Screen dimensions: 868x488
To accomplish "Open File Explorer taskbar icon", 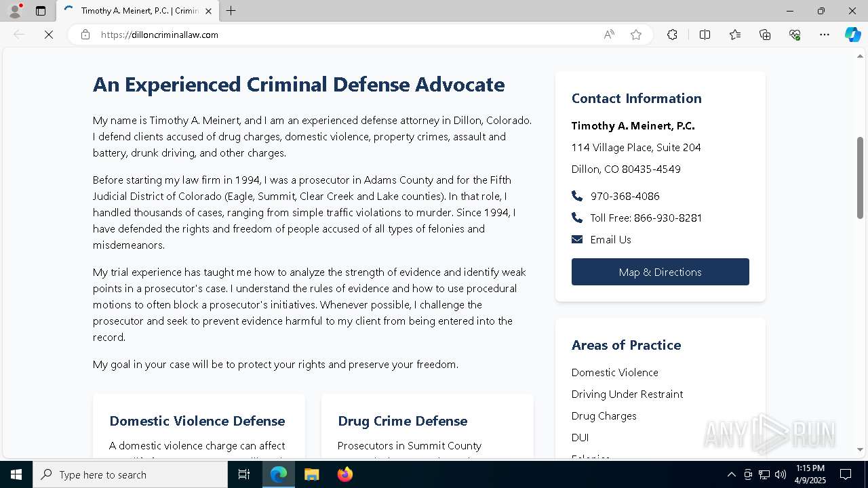I will pyautogui.click(x=311, y=474).
